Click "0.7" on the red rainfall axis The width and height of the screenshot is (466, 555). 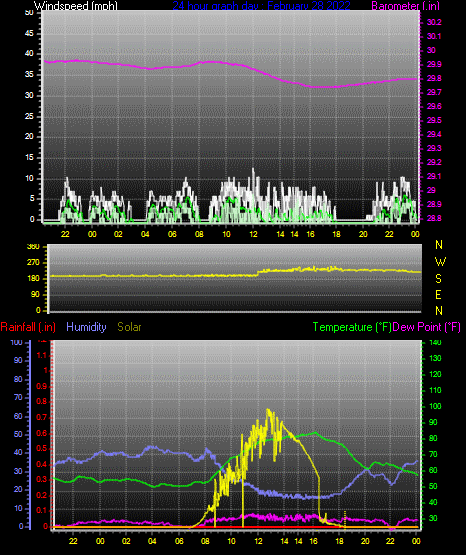click(x=42, y=417)
